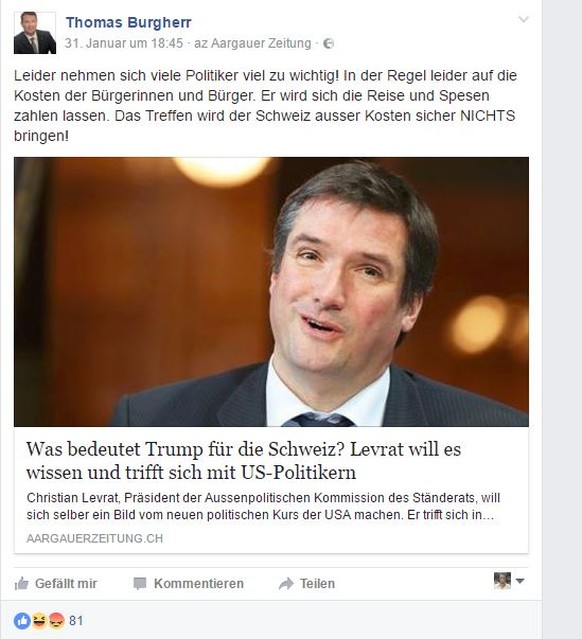Click the angry reaction icon
Screen dimensions: 582x639
56,621
